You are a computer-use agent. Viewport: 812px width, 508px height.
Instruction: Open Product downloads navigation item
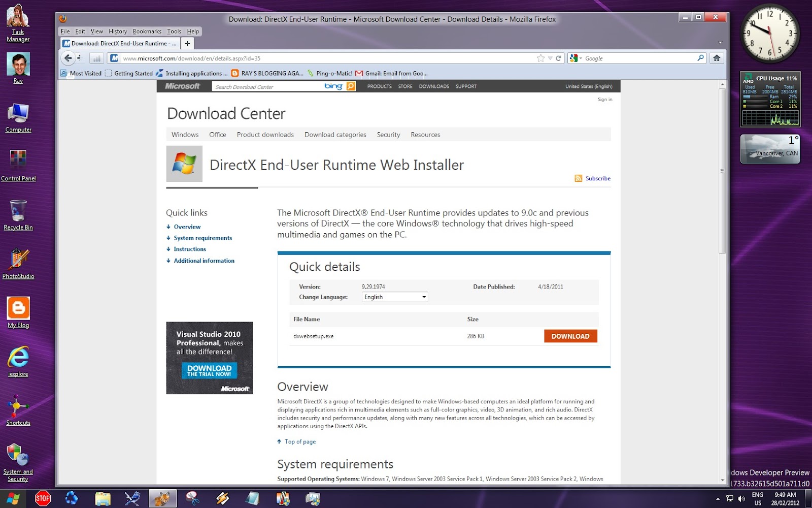coord(265,135)
